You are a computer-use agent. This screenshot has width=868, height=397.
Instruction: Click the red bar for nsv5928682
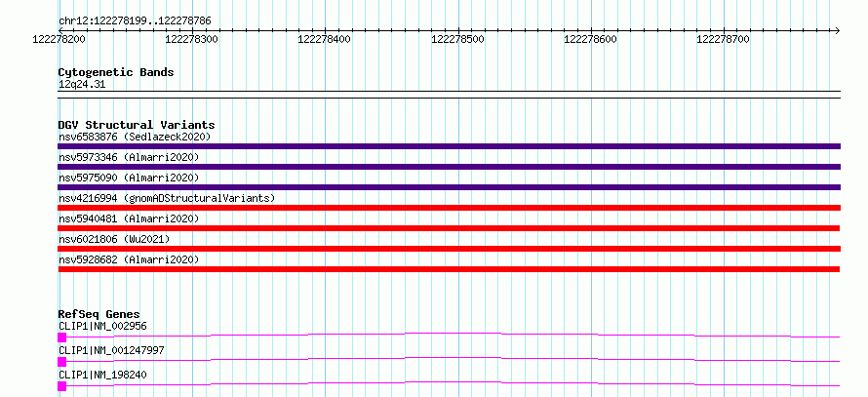point(449,269)
